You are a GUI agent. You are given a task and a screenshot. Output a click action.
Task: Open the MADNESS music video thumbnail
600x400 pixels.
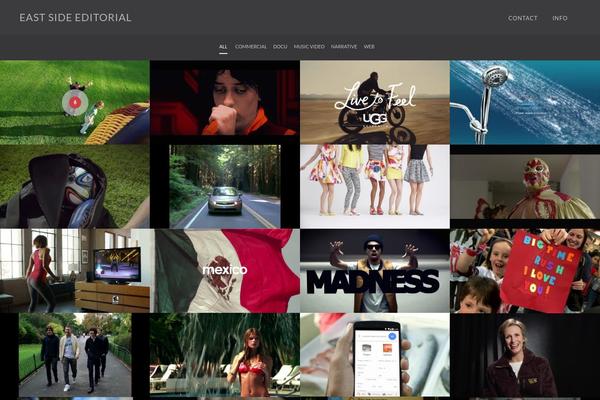[375, 271]
